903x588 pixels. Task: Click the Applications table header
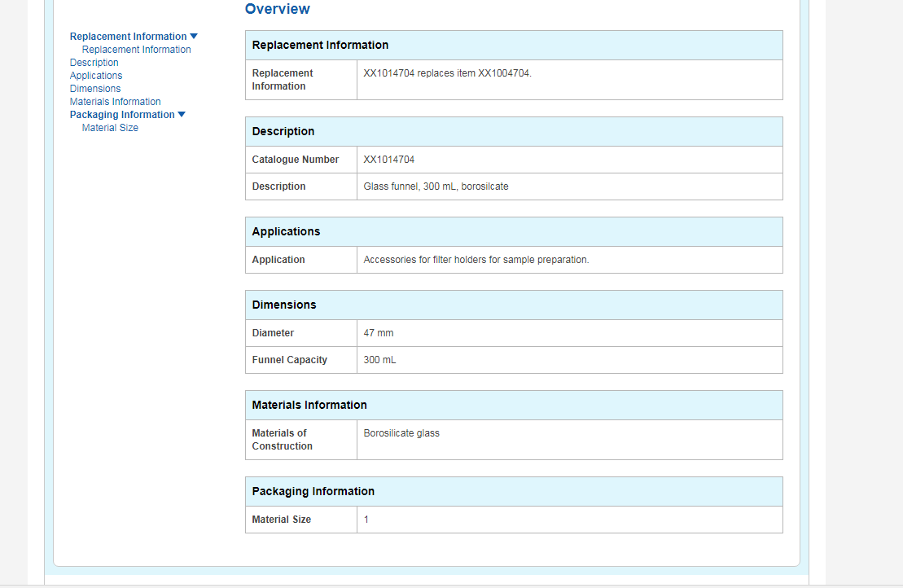514,231
